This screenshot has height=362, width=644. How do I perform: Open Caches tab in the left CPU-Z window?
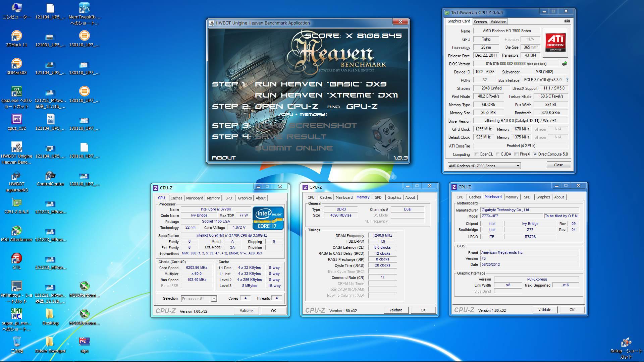(176, 198)
